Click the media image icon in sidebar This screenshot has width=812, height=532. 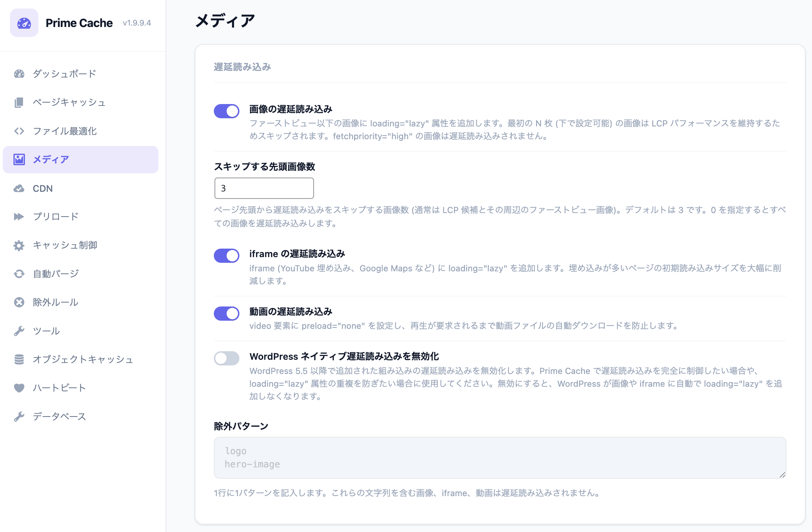click(19, 159)
